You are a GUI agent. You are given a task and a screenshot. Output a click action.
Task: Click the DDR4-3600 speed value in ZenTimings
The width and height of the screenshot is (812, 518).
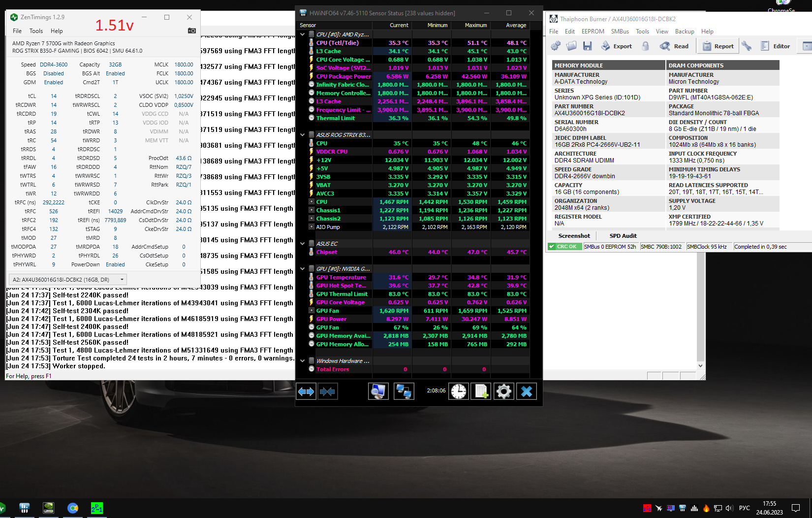click(x=54, y=65)
